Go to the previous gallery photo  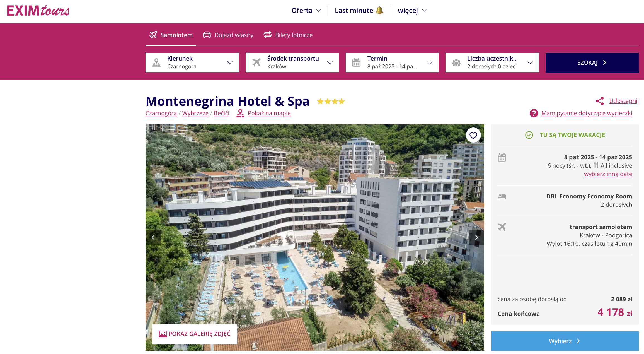(153, 237)
